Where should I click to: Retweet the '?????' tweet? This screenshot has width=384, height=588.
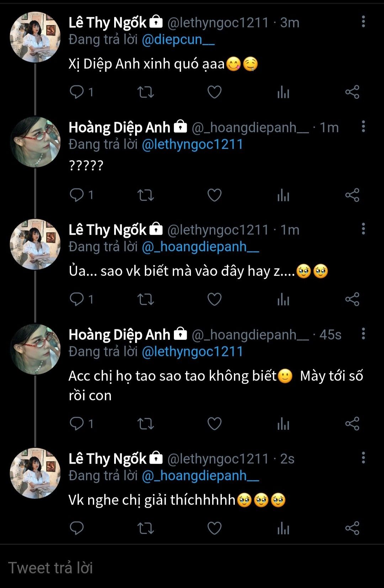point(145,195)
